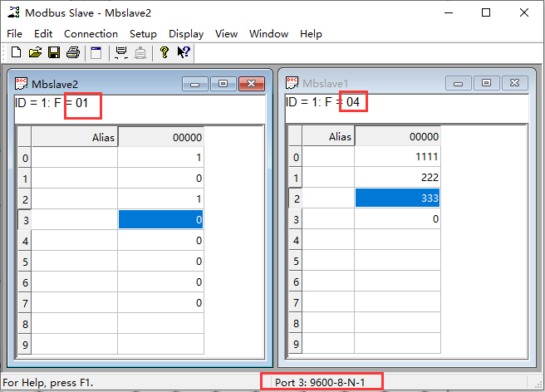
Task: Open the Help menu
Action: [311, 34]
